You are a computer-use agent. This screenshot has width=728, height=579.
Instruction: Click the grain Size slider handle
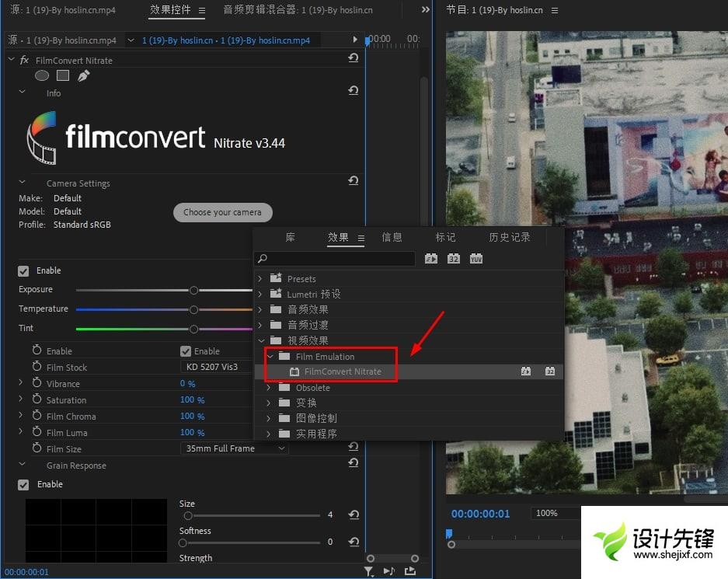point(187,515)
